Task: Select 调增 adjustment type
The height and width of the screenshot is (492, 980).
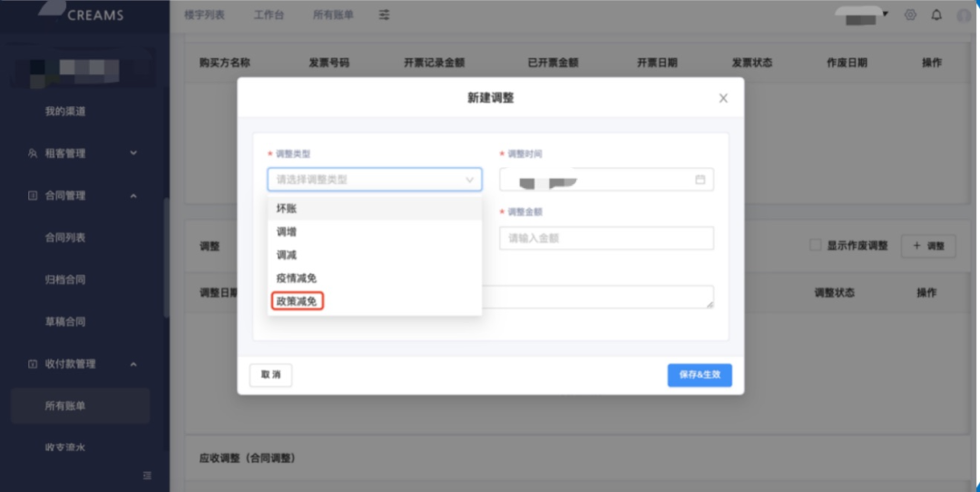Action: [375, 231]
